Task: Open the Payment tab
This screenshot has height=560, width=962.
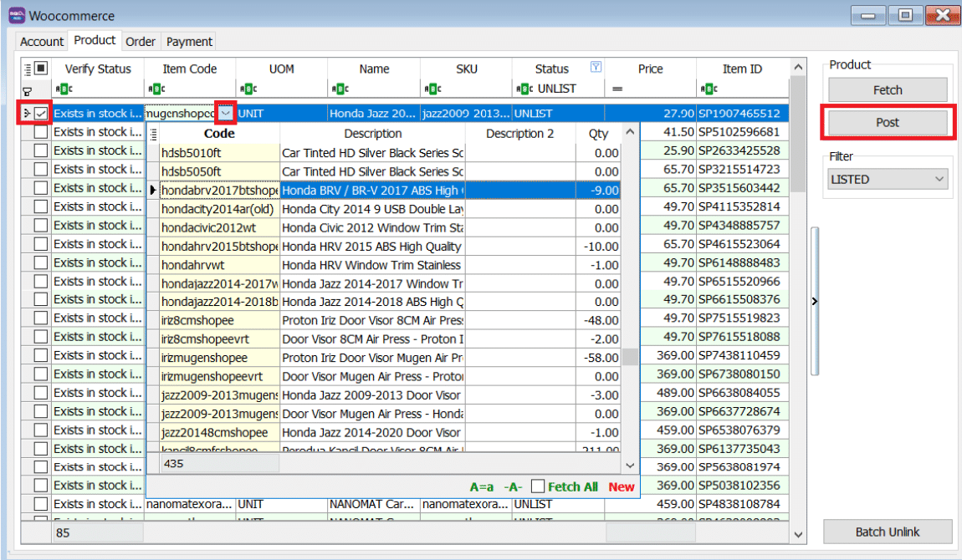Action: [189, 41]
